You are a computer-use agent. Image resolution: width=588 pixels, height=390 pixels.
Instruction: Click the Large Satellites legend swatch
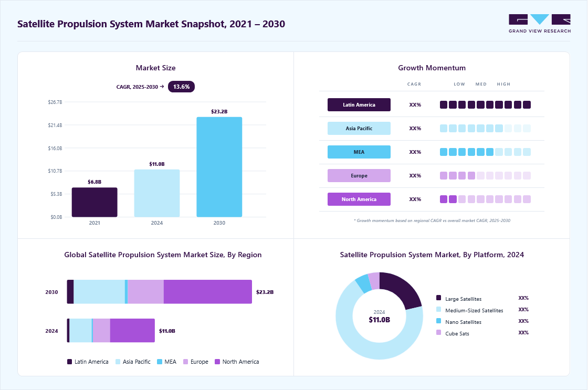[438, 298]
